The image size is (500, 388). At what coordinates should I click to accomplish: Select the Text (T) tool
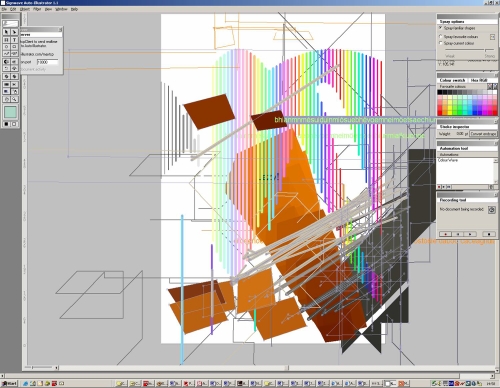tap(14, 40)
